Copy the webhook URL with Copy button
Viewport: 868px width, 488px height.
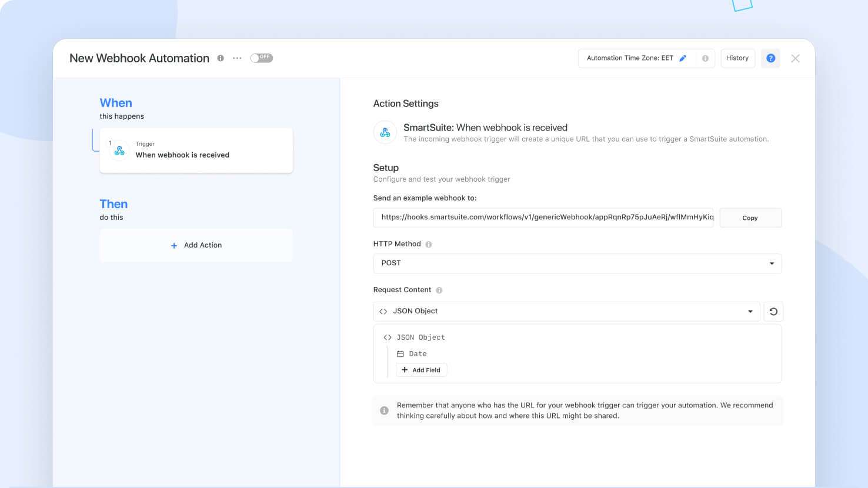coord(750,218)
